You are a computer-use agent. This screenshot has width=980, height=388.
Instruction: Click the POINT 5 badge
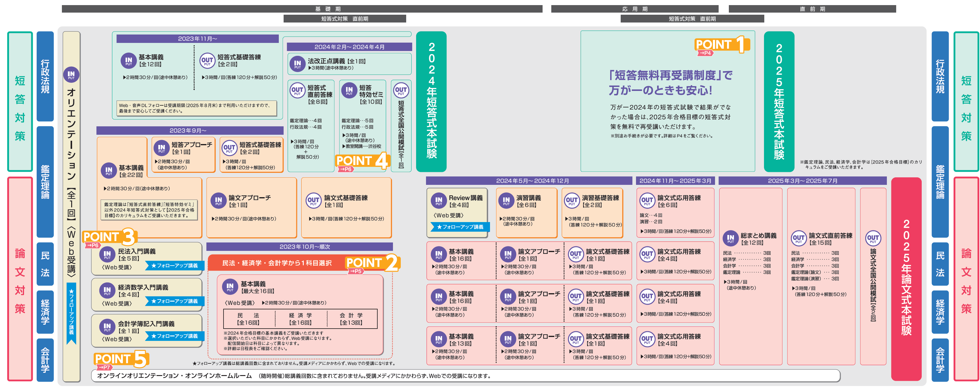[x=120, y=360]
